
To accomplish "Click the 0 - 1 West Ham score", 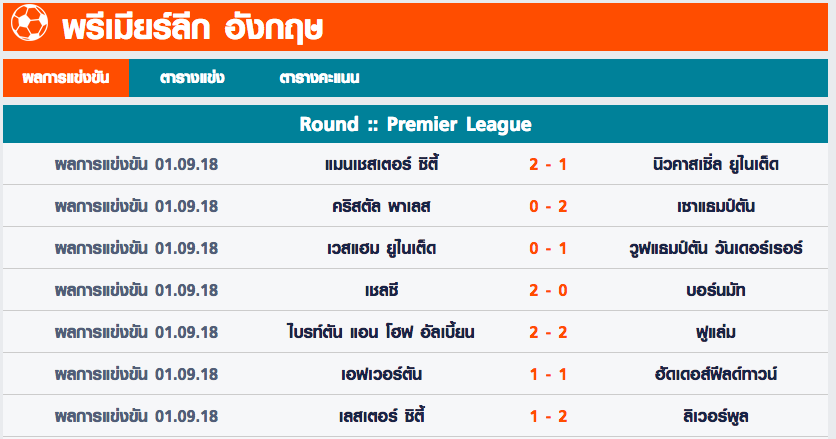I will [x=548, y=248].
